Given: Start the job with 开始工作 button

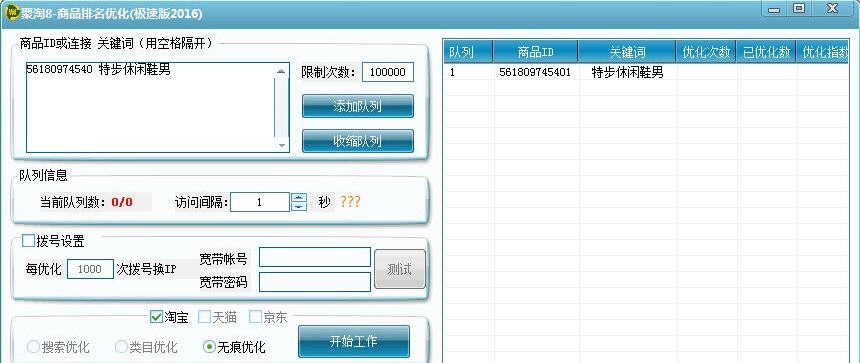Looking at the screenshot, I should click(354, 342).
